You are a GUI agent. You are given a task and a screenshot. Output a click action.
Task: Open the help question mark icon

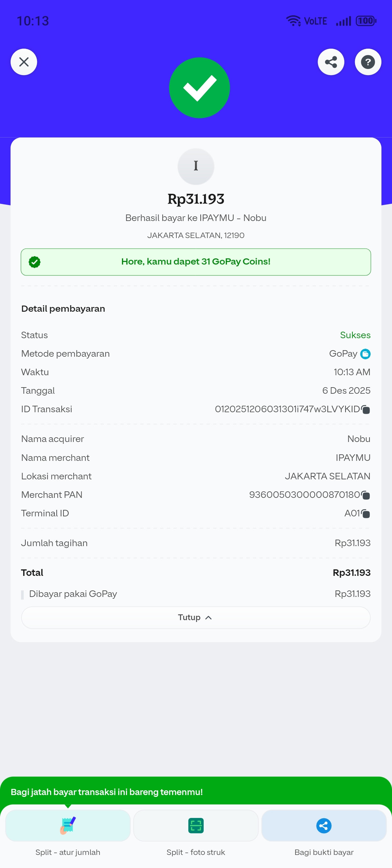point(368,62)
